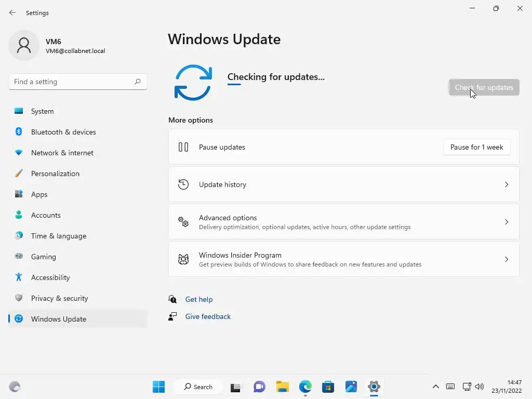Click the widgets icon in the taskbar corner
The image size is (532, 399).
tap(15, 387)
